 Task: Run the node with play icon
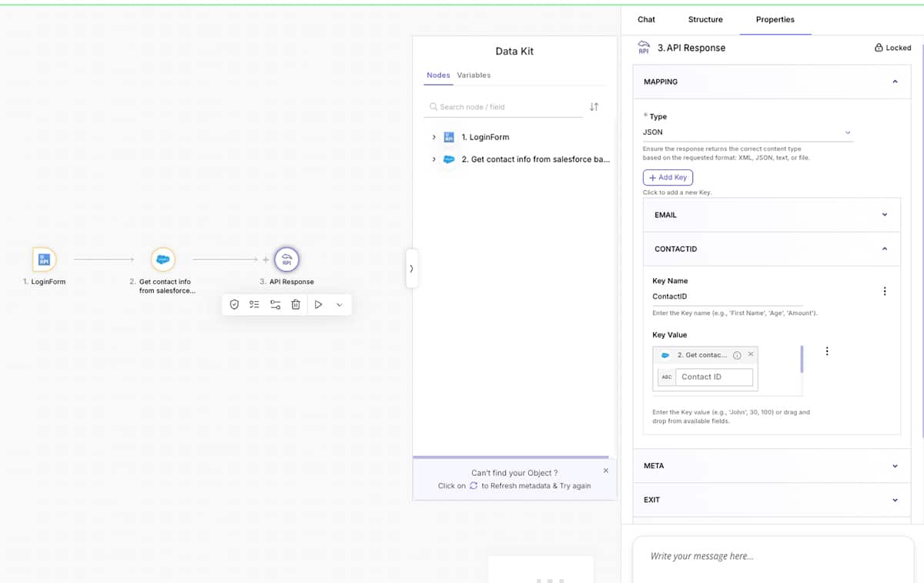(318, 305)
